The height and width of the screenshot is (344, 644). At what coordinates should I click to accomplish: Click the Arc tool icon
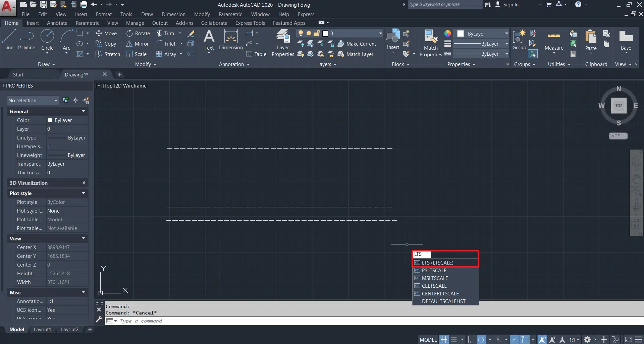66,40
